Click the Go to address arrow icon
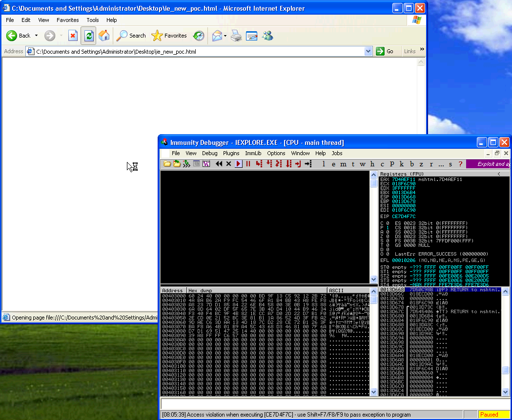Image resolution: width=512 pixels, height=420 pixels. 308,164
